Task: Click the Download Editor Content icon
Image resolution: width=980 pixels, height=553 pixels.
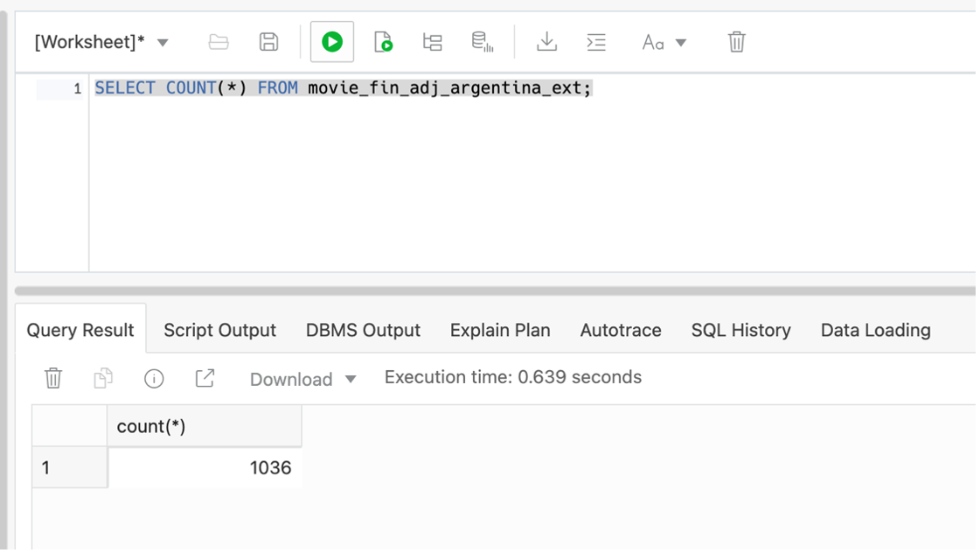Action: pyautogui.click(x=546, y=42)
